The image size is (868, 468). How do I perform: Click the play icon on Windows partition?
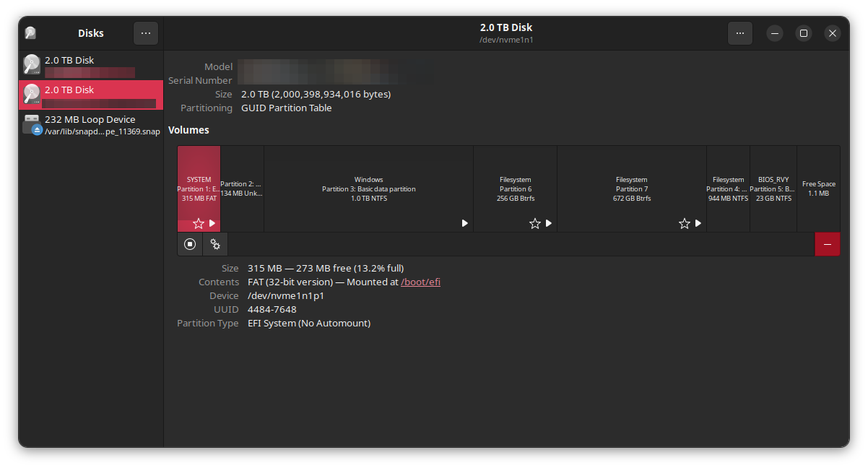[x=465, y=224]
